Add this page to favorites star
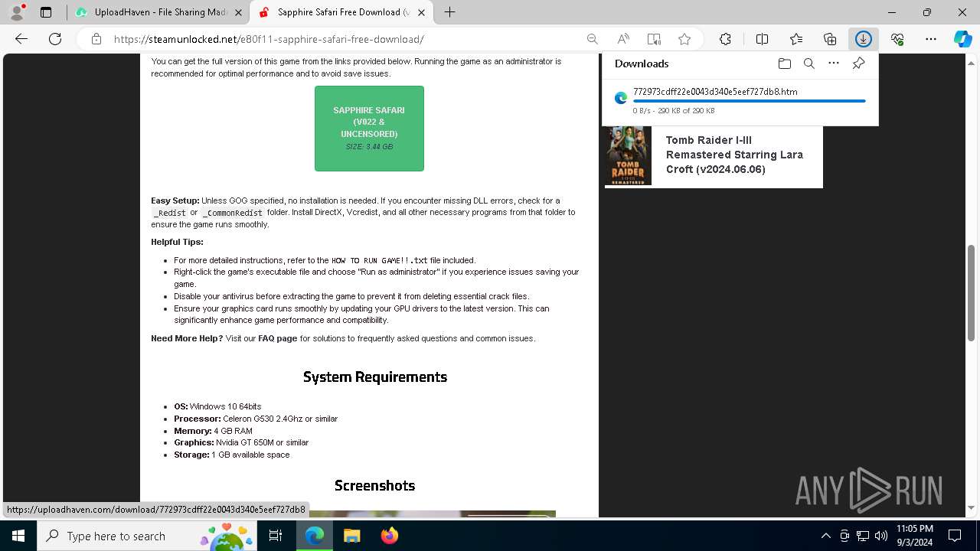 coord(684,39)
